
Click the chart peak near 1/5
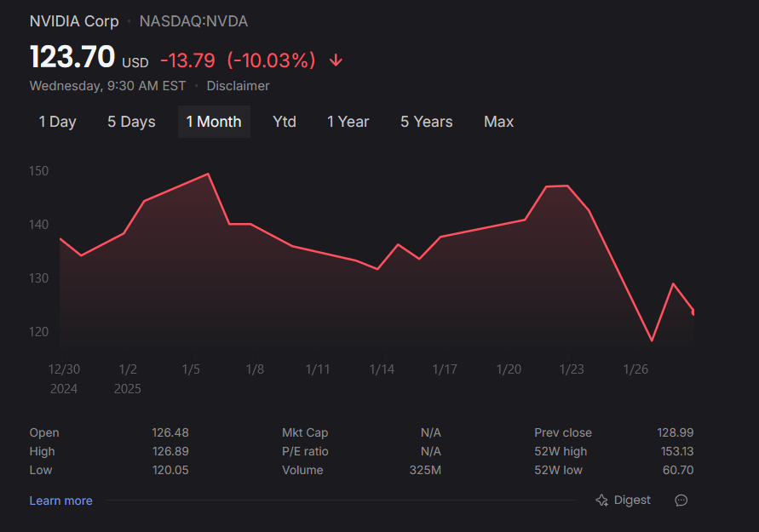tap(208, 174)
